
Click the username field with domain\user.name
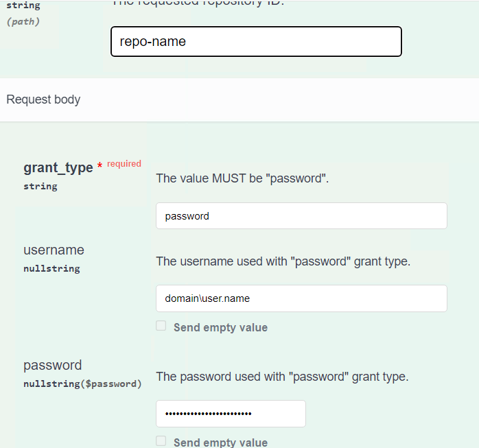tap(301, 298)
